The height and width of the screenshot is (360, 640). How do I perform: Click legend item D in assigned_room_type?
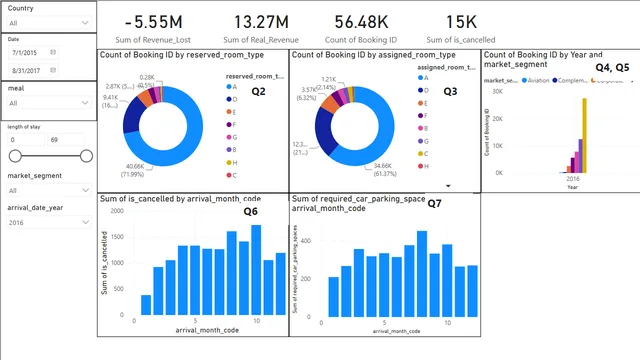click(423, 90)
